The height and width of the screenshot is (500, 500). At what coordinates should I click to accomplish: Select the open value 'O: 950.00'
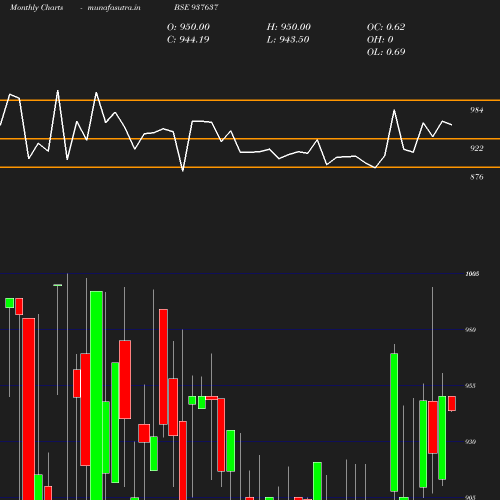pyautogui.click(x=188, y=27)
